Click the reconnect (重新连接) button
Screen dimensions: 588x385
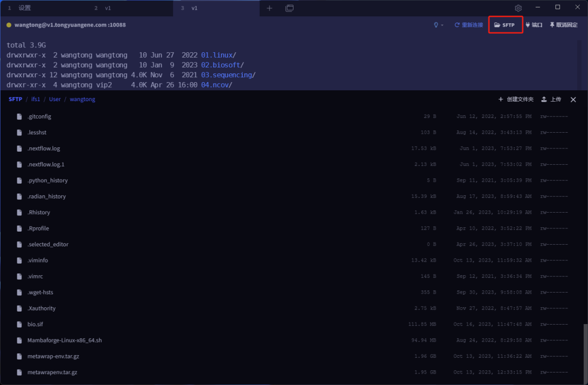[469, 24]
